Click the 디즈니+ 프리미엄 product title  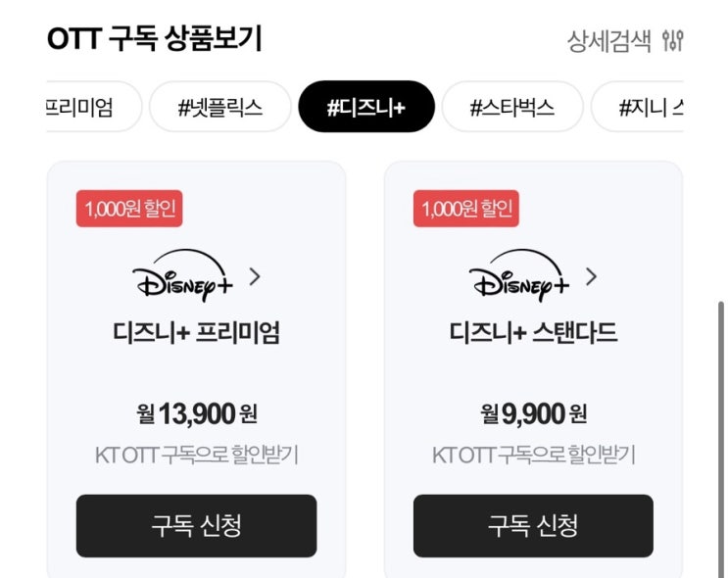196,333
